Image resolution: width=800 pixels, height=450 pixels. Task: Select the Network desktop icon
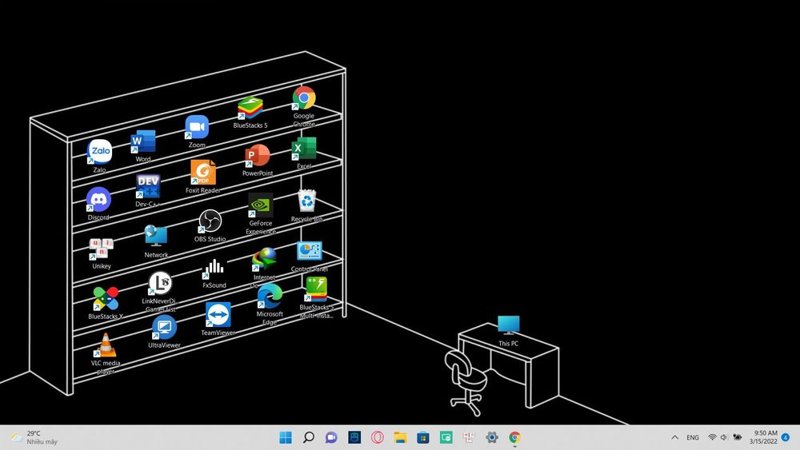pos(156,237)
